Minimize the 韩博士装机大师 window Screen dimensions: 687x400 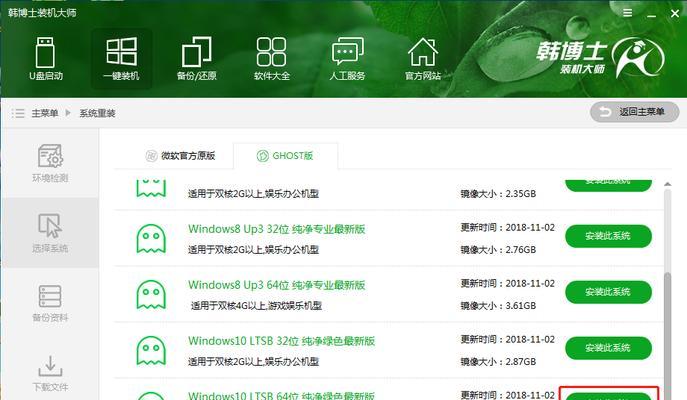[x=652, y=14]
